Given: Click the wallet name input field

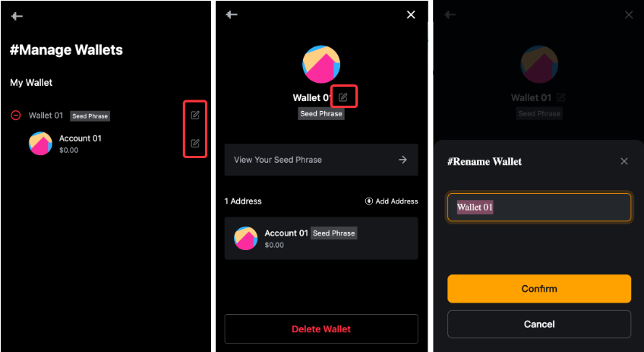Looking at the screenshot, I should (539, 208).
